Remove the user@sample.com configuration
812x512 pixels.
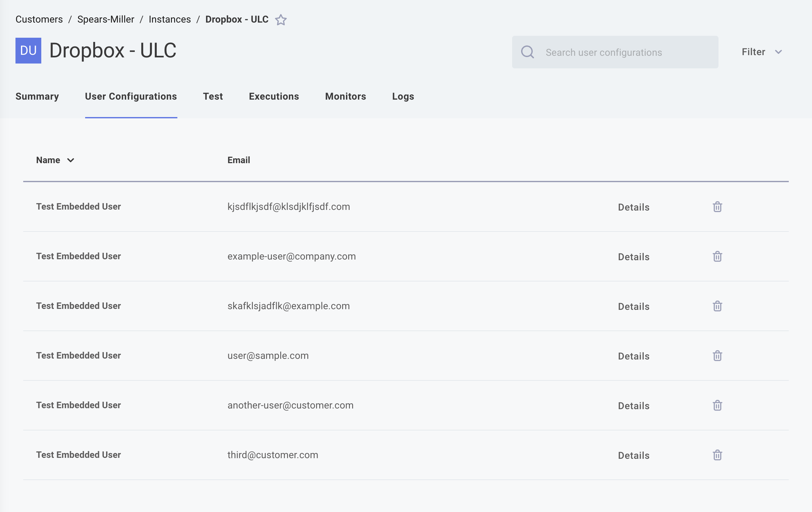click(x=717, y=356)
